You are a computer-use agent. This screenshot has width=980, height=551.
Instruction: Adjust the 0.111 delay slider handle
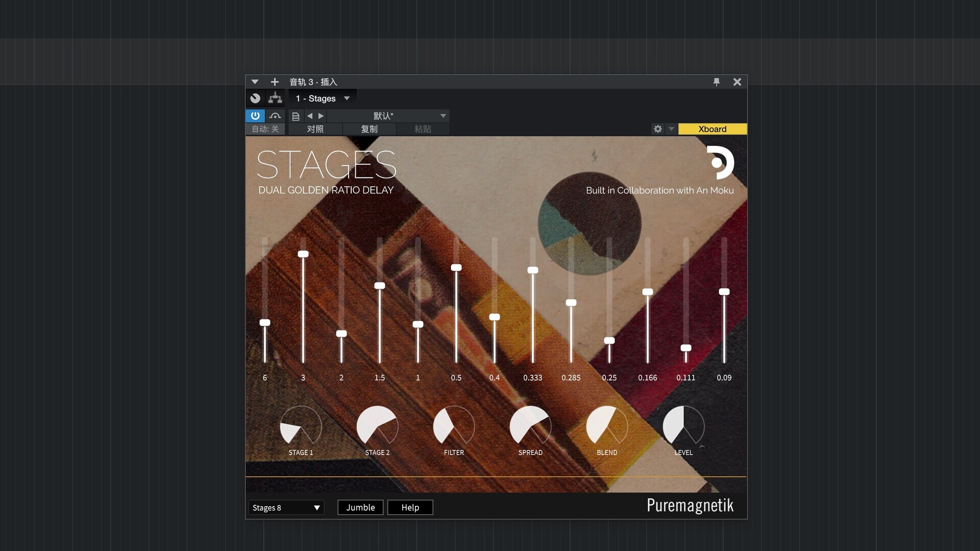point(686,348)
